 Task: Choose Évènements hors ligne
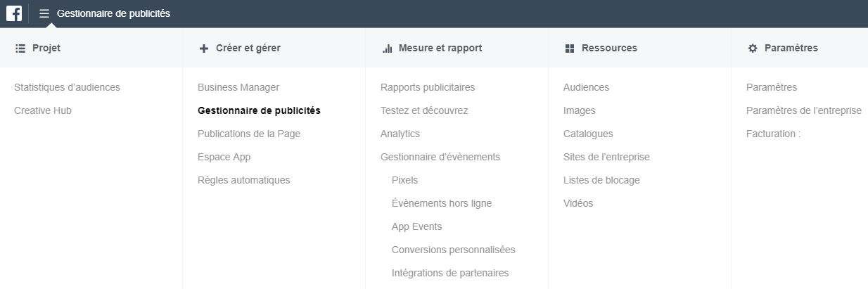(442, 203)
